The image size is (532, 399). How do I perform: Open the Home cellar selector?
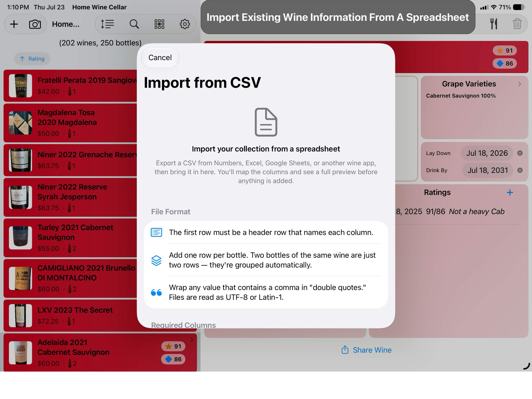coord(66,24)
